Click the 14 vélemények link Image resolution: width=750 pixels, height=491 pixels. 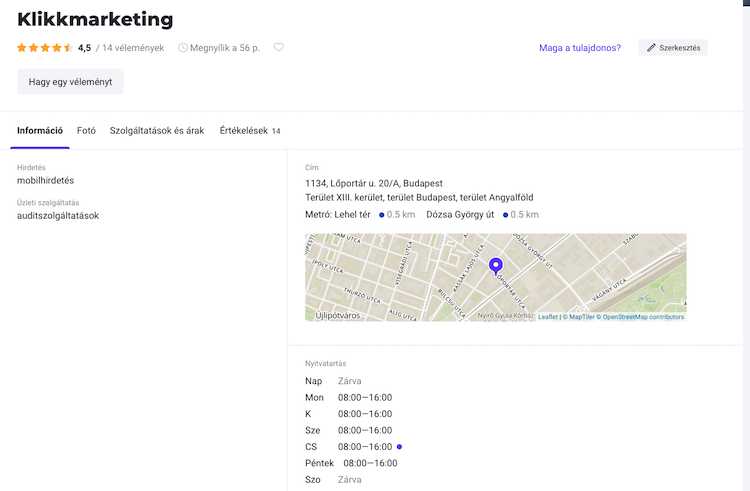pyautogui.click(x=133, y=48)
